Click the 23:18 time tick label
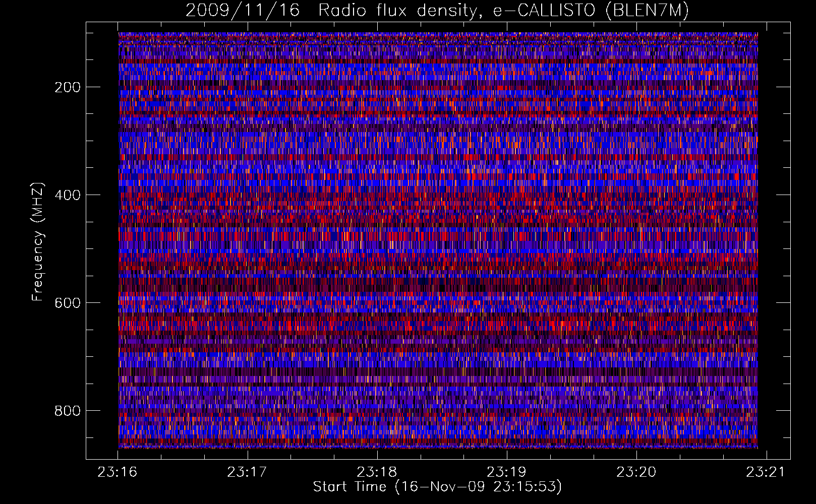Screen dimensions: 816x504 pos(377,472)
